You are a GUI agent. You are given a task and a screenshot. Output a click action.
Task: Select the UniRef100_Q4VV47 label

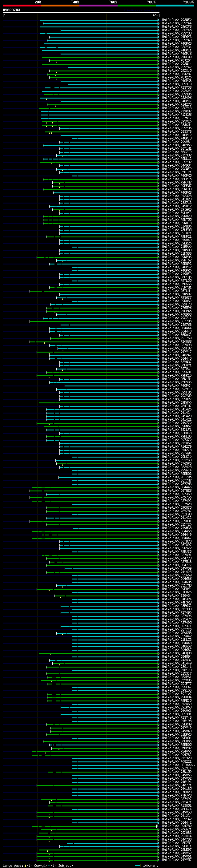[x=177, y=352]
